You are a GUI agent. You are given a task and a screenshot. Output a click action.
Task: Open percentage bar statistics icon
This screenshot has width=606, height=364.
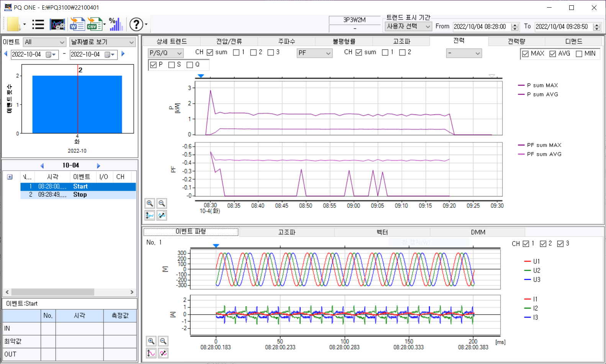pyautogui.click(x=116, y=24)
